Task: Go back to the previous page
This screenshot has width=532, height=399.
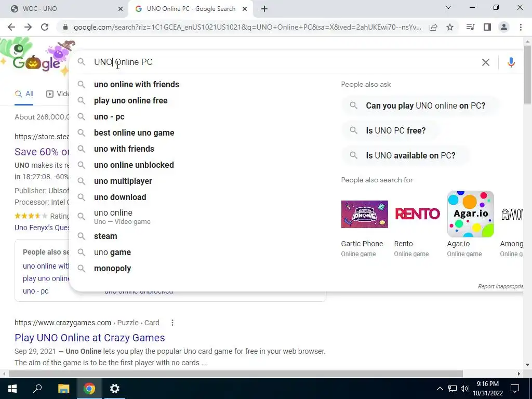Action: click(11, 27)
